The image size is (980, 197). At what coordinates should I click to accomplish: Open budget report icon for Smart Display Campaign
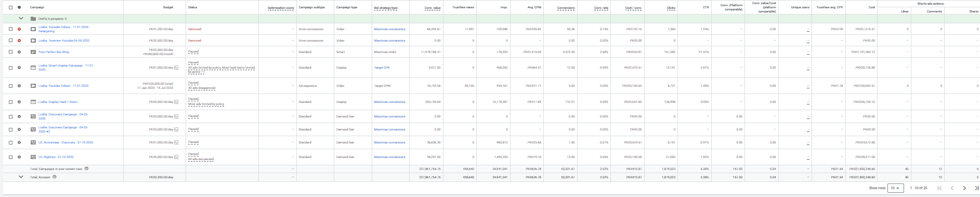176,68
